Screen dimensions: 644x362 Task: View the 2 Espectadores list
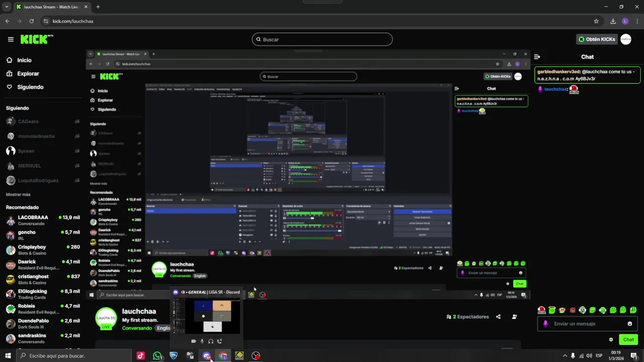(468, 317)
